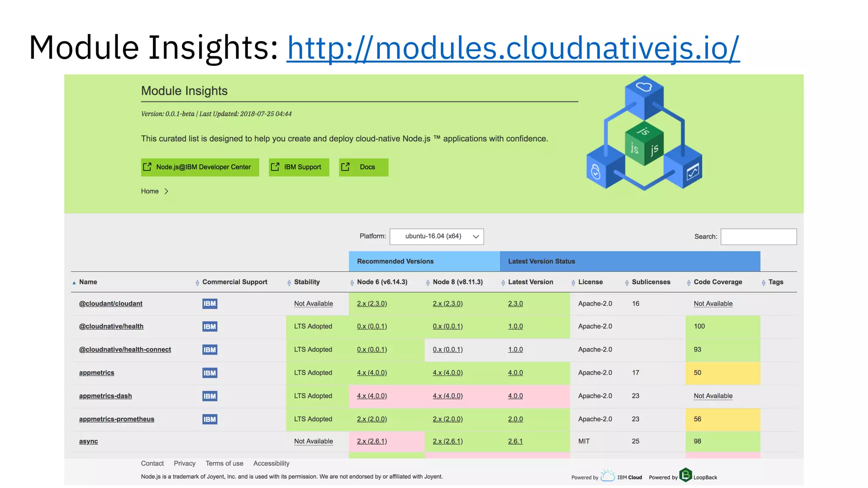The image size is (868, 488).
Task: Open the Contact footer link
Action: point(152,464)
